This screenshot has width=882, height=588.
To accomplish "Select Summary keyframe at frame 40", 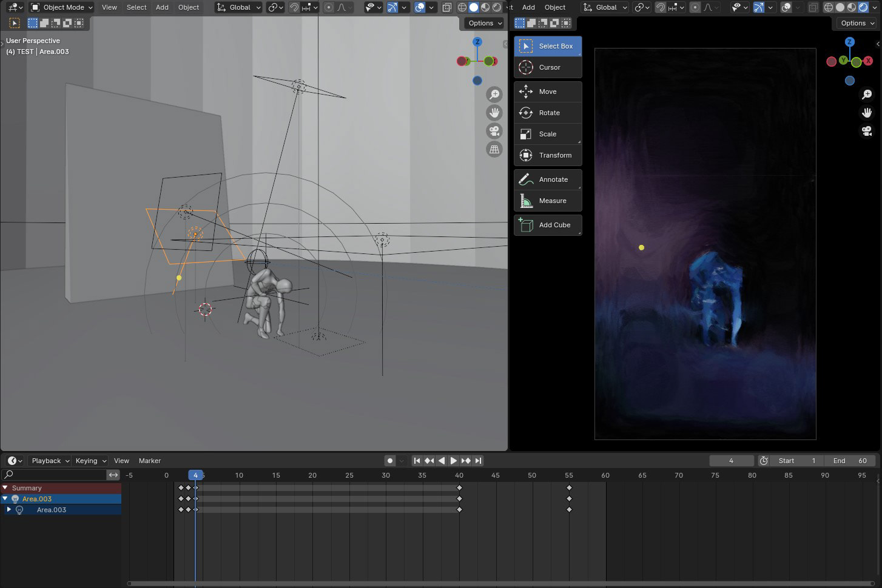I will tap(459, 488).
